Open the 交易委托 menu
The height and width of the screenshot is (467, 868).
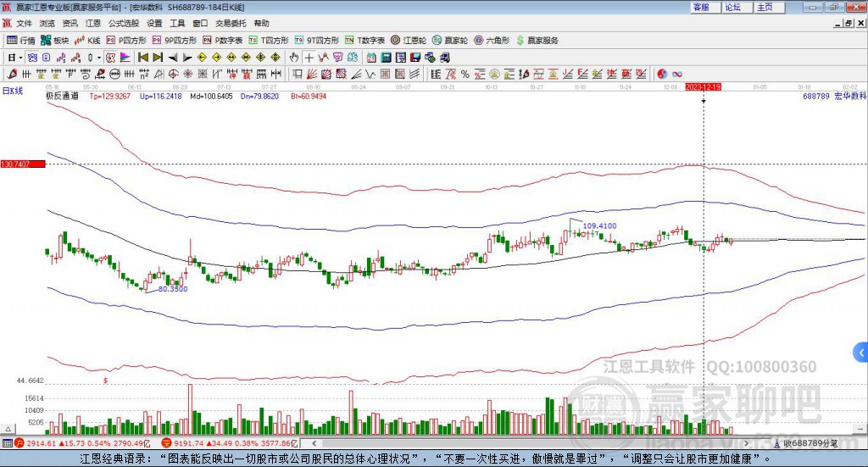coord(231,23)
